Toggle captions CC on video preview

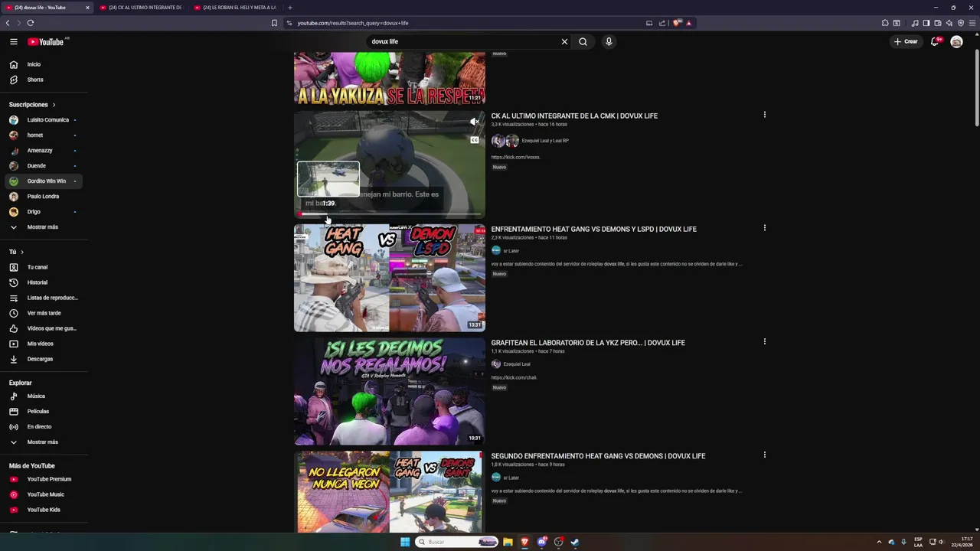coord(475,140)
